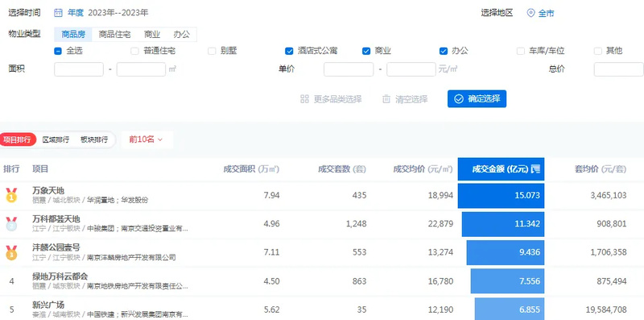Click the grid icon of 更多品类选择
This screenshot has width=644, height=320.
304,99
